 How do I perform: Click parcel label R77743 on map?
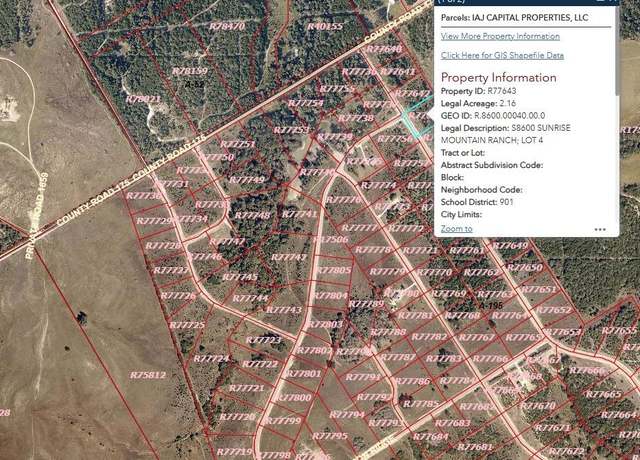pos(284,310)
